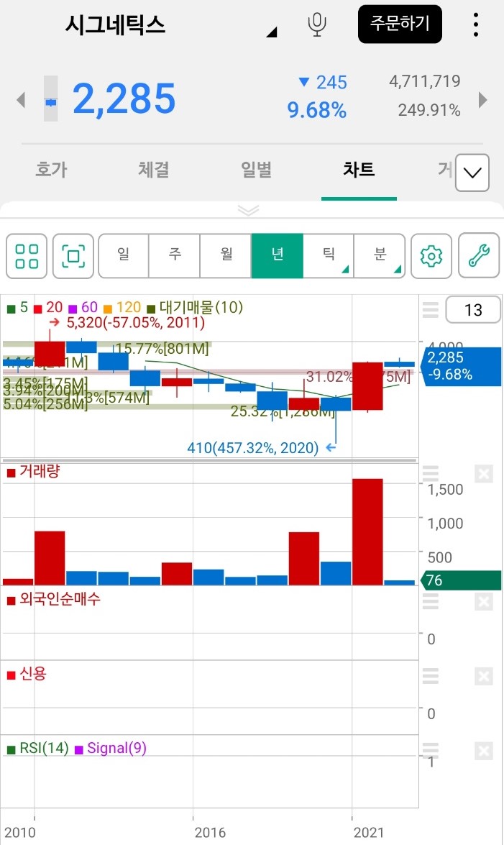504x845 pixels.
Task: Tap the 신용 legend label
Action: 27,674
